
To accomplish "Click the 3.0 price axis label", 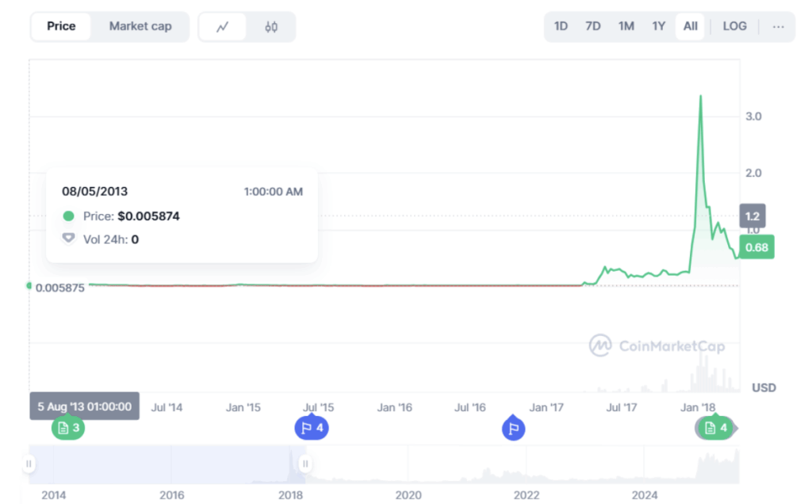I will pos(753,116).
